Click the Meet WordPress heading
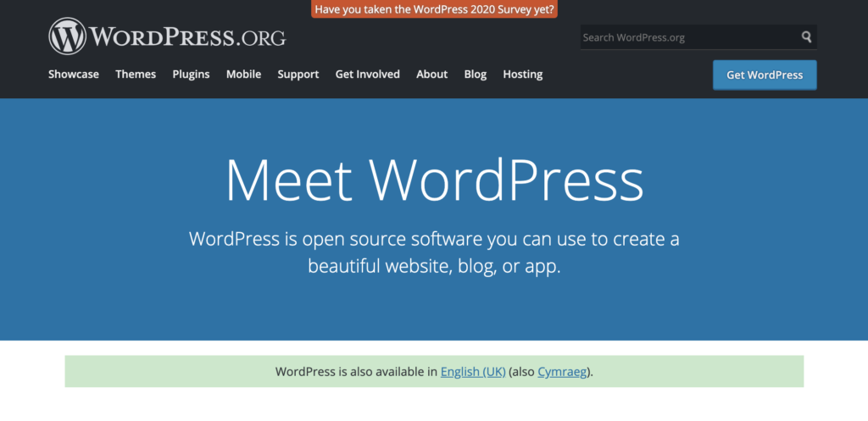Image resolution: width=868 pixels, height=421 pixels. point(435,180)
